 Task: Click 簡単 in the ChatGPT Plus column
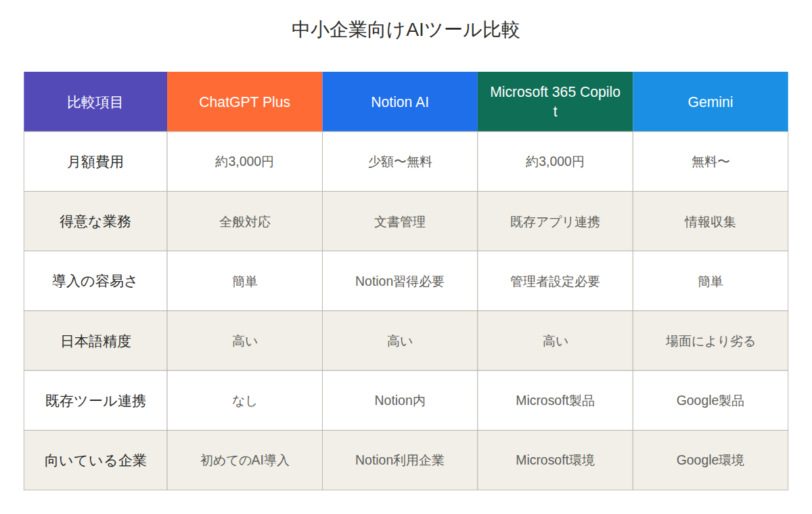pyautogui.click(x=245, y=281)
